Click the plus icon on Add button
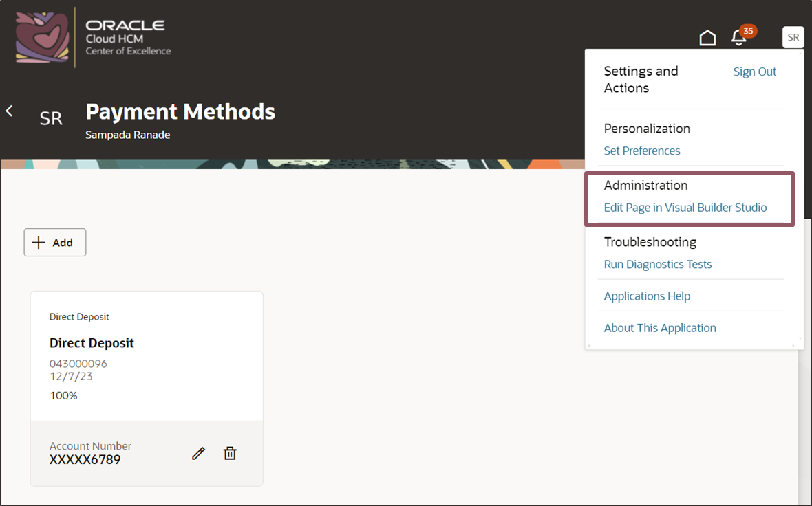812x506 pixels. [39, 243]
